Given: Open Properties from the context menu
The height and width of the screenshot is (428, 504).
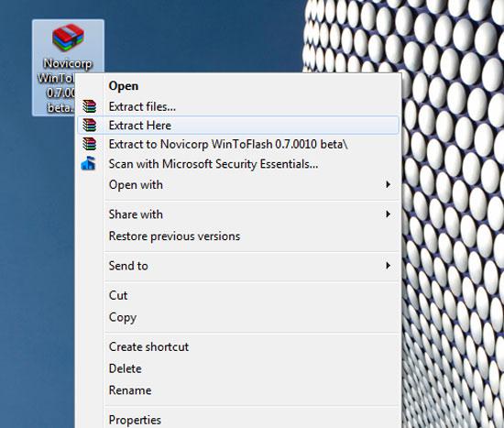Looking at the screenshot, I should click(x=238, y=420).
